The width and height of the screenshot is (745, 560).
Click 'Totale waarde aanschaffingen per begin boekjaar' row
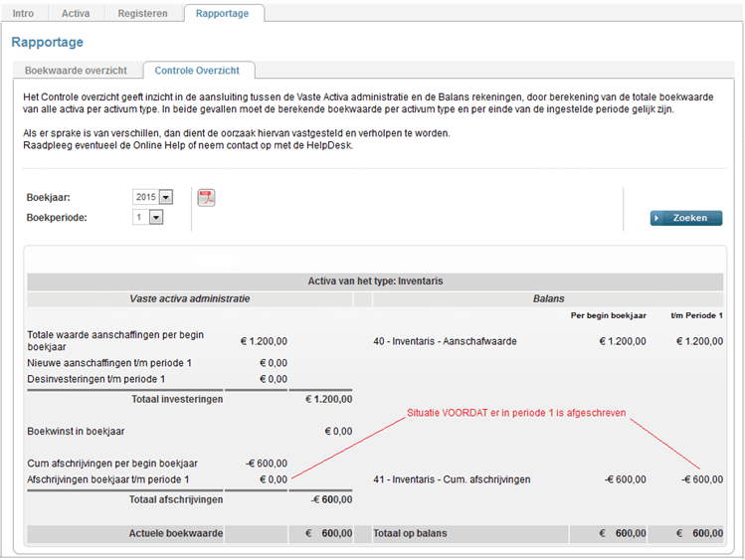coord(157,341)
